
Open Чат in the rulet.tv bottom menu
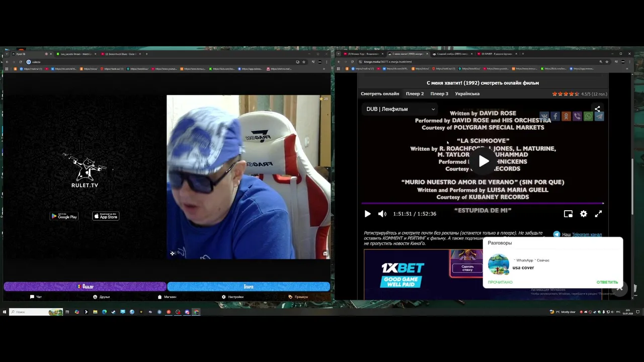36,297
